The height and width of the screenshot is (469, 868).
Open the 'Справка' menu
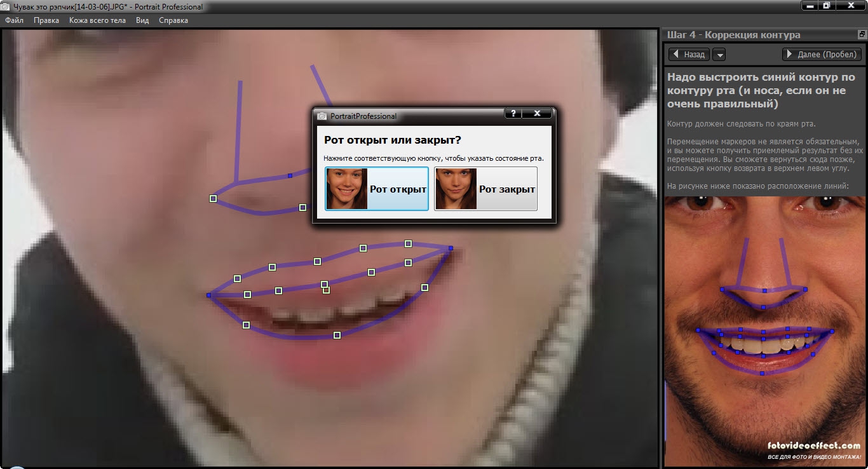(173, 20)
